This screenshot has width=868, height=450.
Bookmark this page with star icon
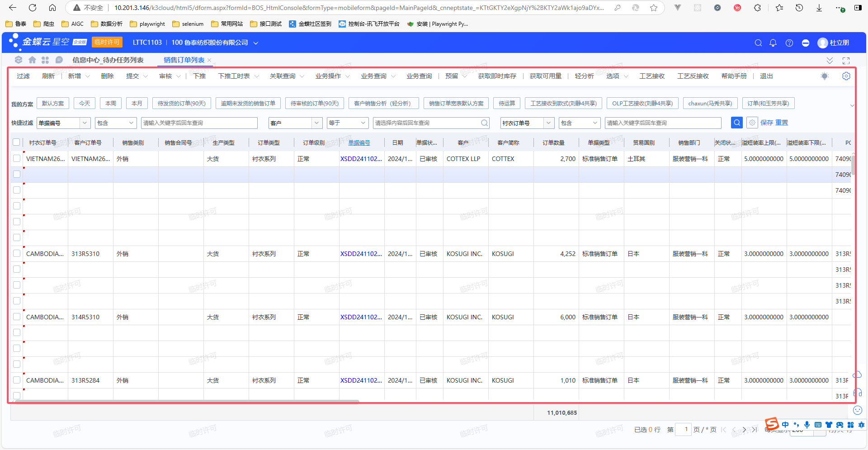pyautogui.click(x=654, y=8)
